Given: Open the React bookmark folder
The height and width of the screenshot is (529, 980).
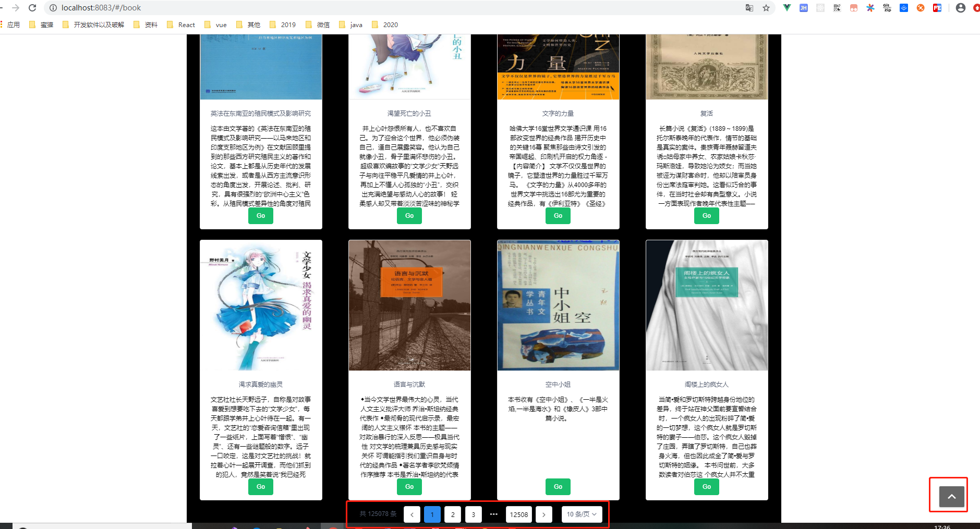Looking at the screenshot, I should tap(180, 24).
